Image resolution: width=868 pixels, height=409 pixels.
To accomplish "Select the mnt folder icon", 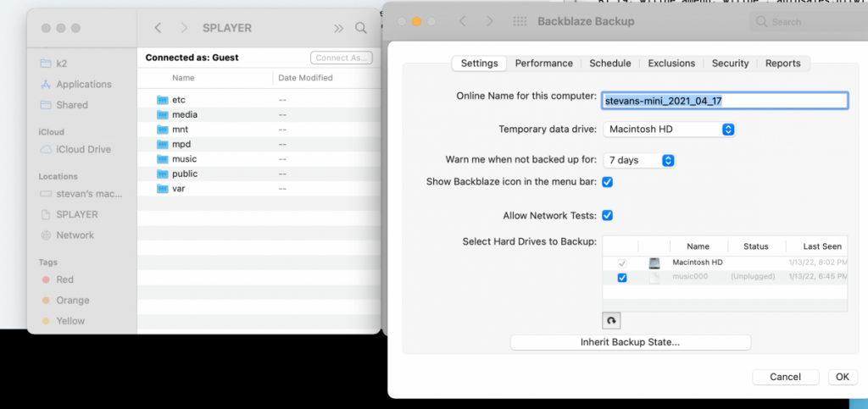I will [x=162, y=130].
